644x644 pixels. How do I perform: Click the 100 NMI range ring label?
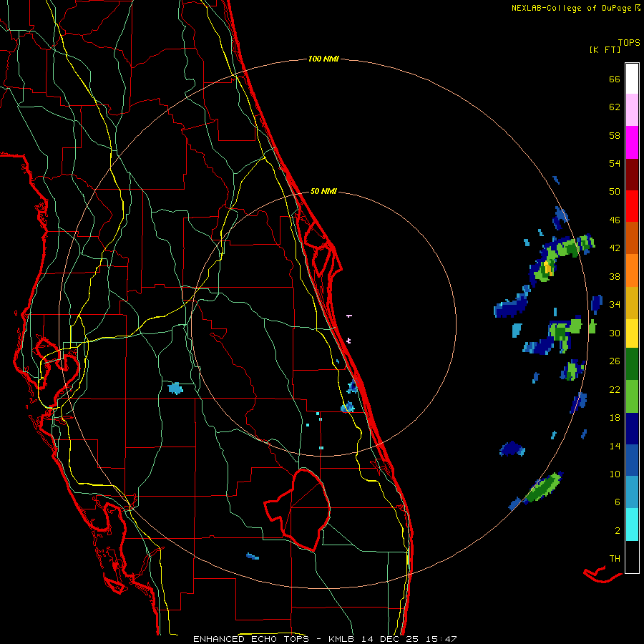pyautogui.click(x=323, y=59)
